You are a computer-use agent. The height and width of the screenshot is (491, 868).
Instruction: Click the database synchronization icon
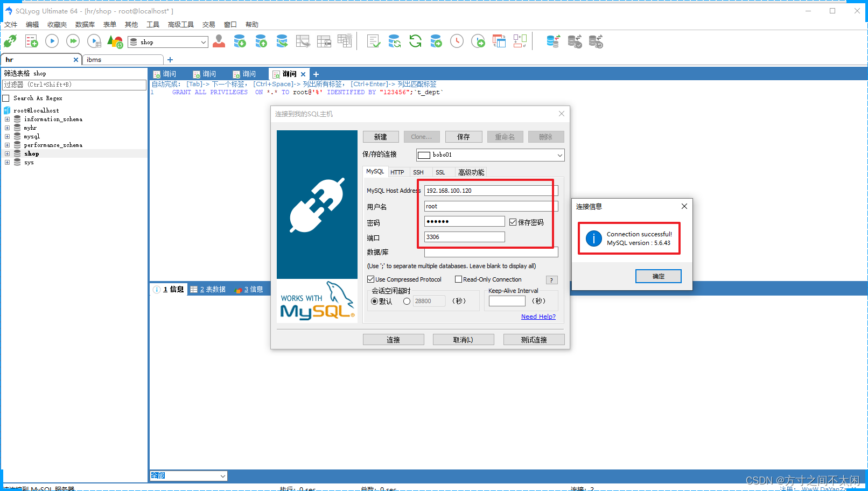pos(394,41)
